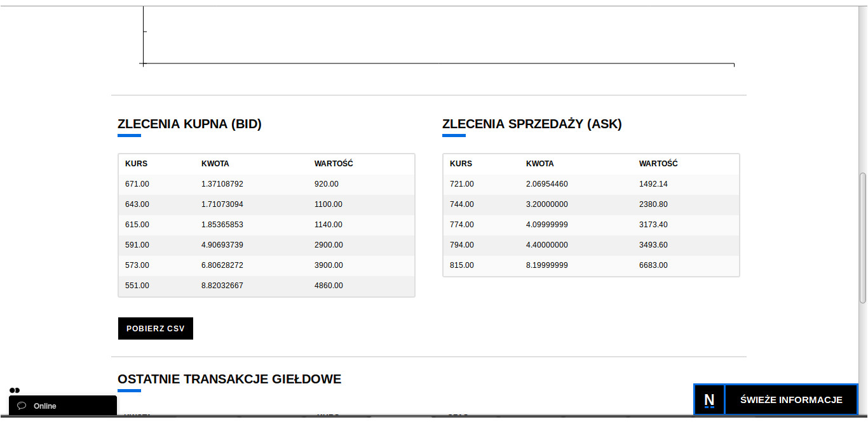Select the ask amount 4.40000000
The width and height of the screenshot is (868, 424).
(547, 245)
